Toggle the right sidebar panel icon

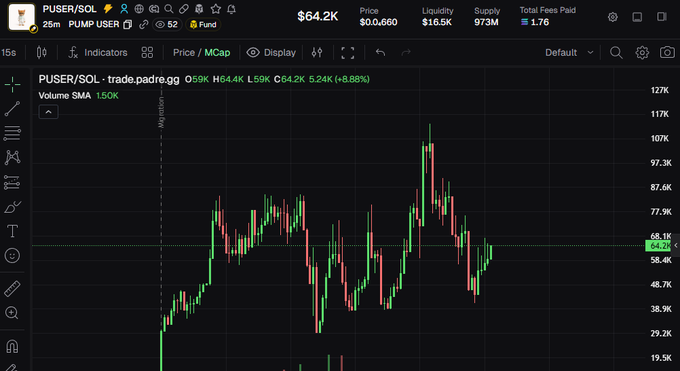(662, 17)
